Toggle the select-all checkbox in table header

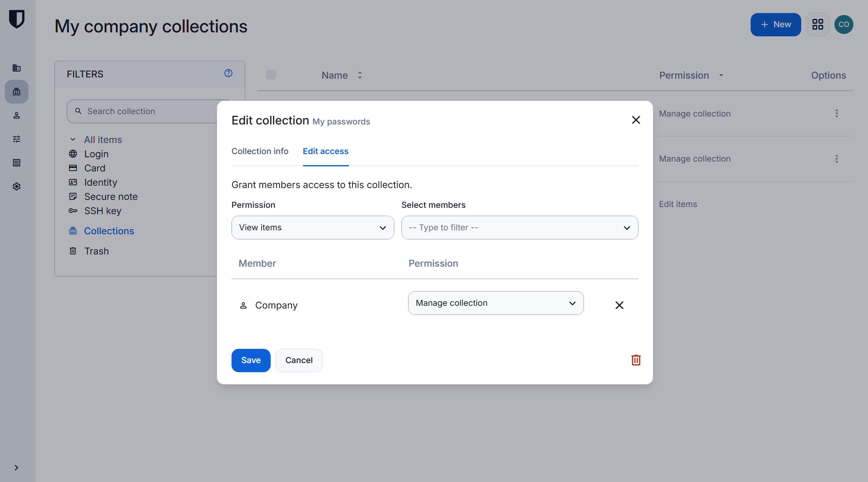[x=271, y=75]
